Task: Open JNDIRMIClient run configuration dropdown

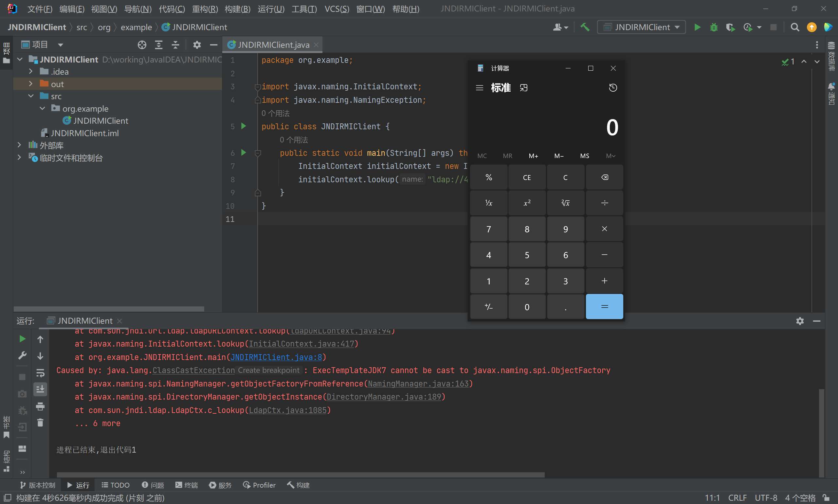Action: [x=641, y=27]
